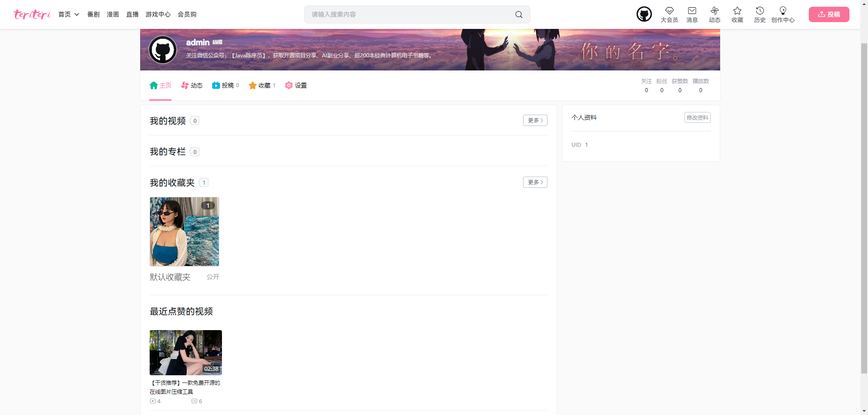
Task: Click the 修改资料 edit profile button
Action: [697, 118]
